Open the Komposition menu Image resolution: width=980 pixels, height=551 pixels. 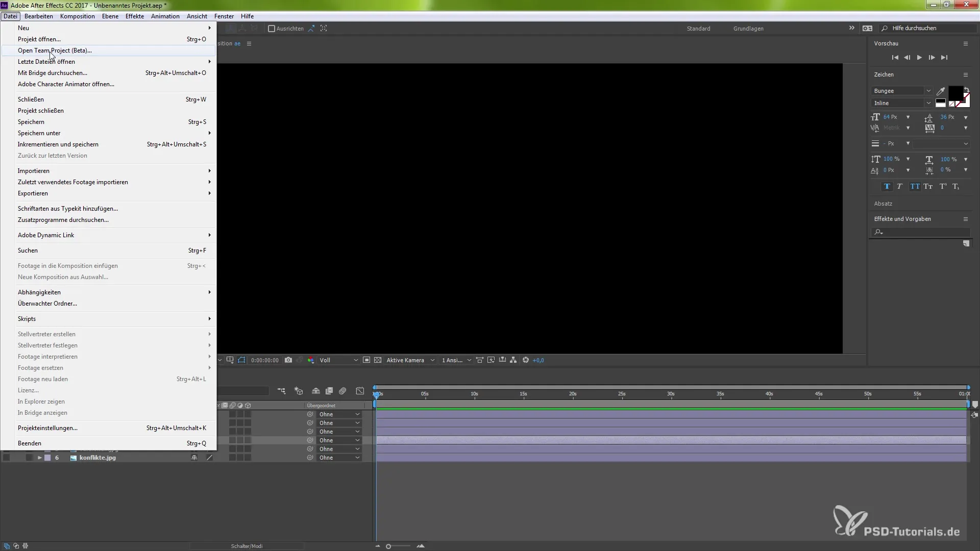tap(78, 16)
